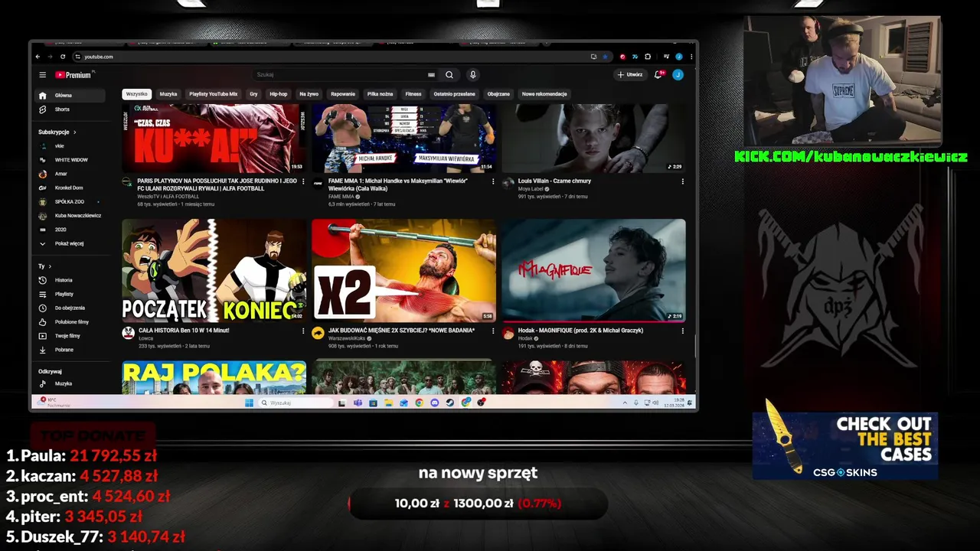Show hidden system tray icons chevron

(625, 403)
